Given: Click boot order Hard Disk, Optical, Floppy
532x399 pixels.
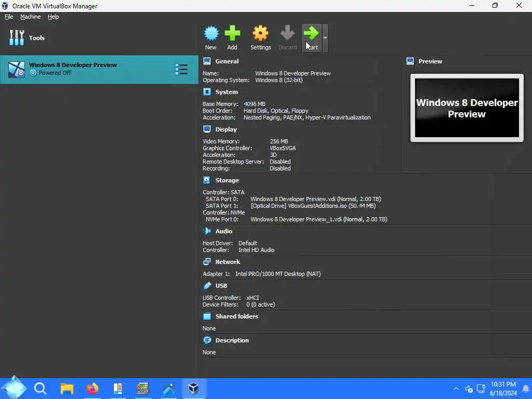Looking at the screenshot, I should click(276, 111).
